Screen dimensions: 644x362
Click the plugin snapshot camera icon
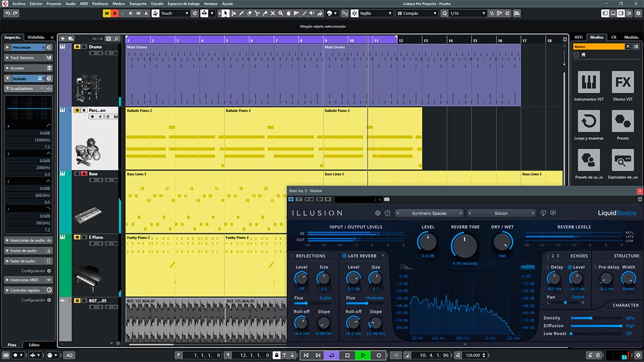coord(387,200)
